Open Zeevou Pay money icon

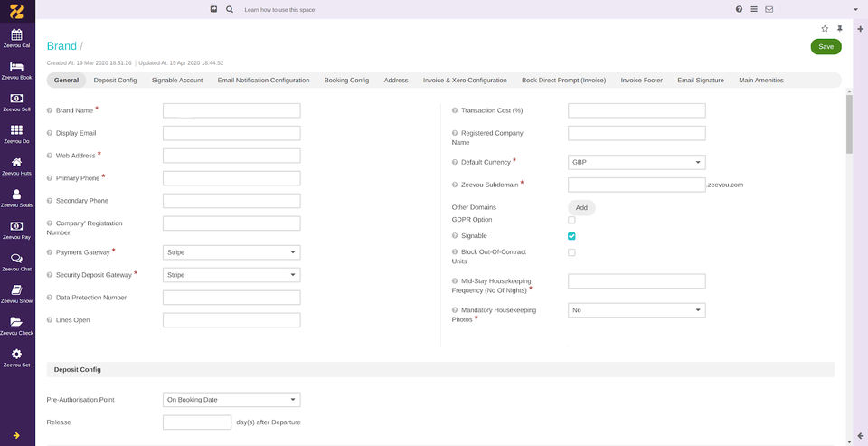pos(16,226)
